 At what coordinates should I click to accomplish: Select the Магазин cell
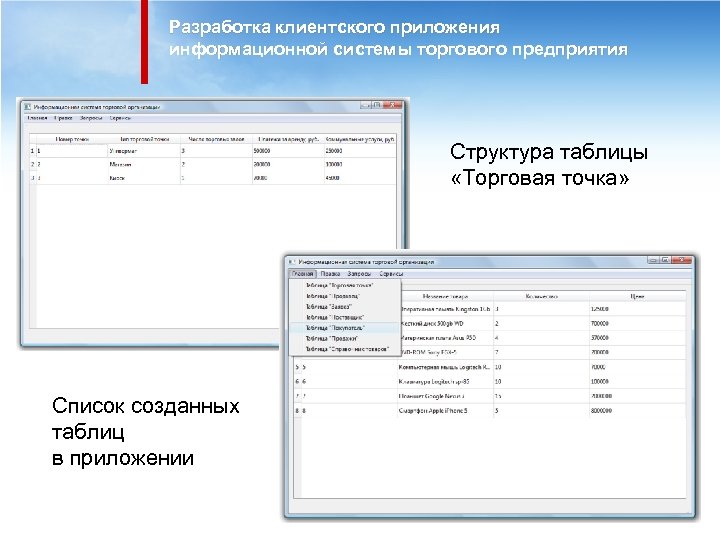pos(144,164)
